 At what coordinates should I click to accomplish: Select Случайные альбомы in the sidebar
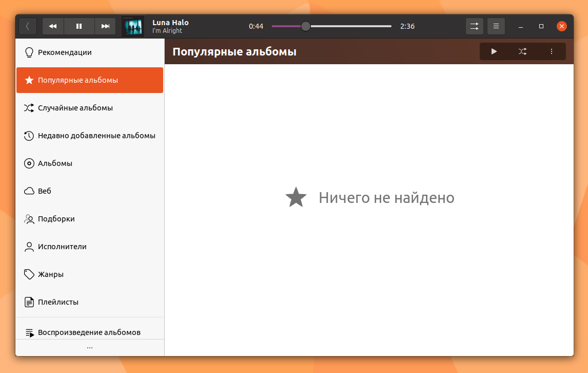pyautogui.click(x=90, y=108)
